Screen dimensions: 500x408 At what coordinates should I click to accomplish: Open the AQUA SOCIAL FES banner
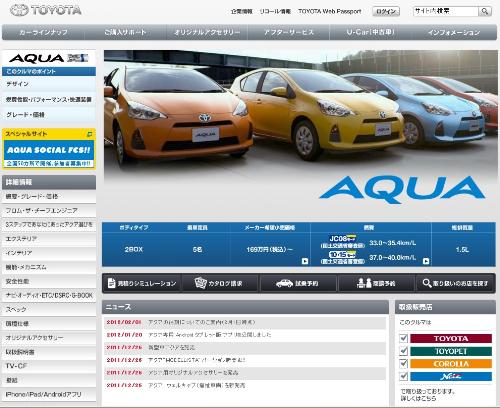[x=49, y=153]
